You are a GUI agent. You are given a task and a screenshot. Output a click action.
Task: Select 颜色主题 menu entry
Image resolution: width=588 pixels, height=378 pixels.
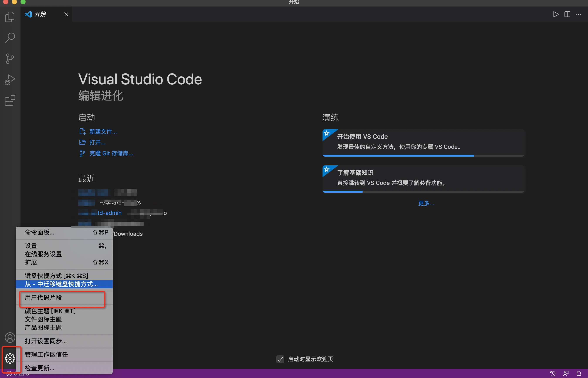(50, 311)
